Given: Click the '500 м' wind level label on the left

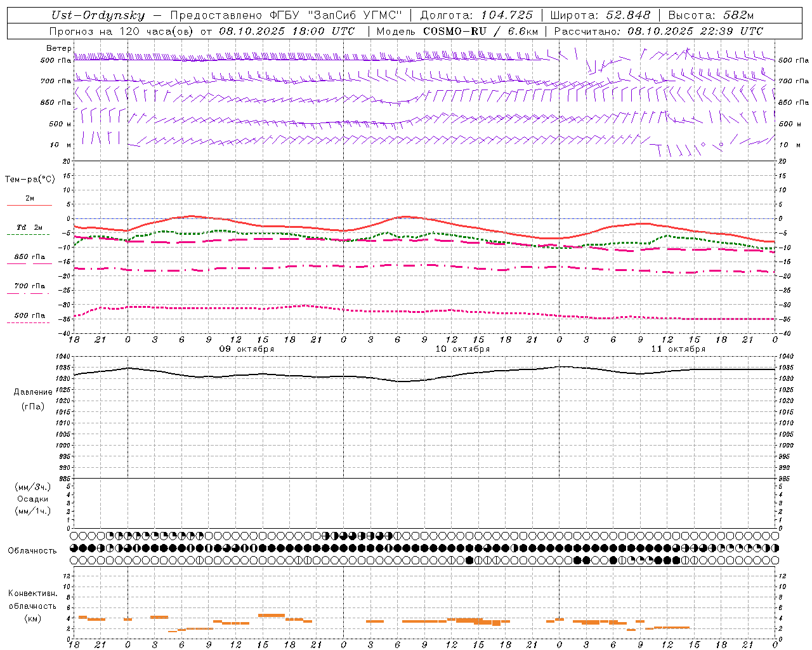Looking at the screenshot, I should click(61, 124).
